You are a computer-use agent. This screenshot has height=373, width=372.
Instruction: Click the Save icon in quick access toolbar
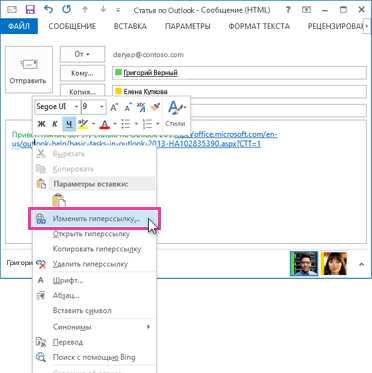tap(30, 10)
